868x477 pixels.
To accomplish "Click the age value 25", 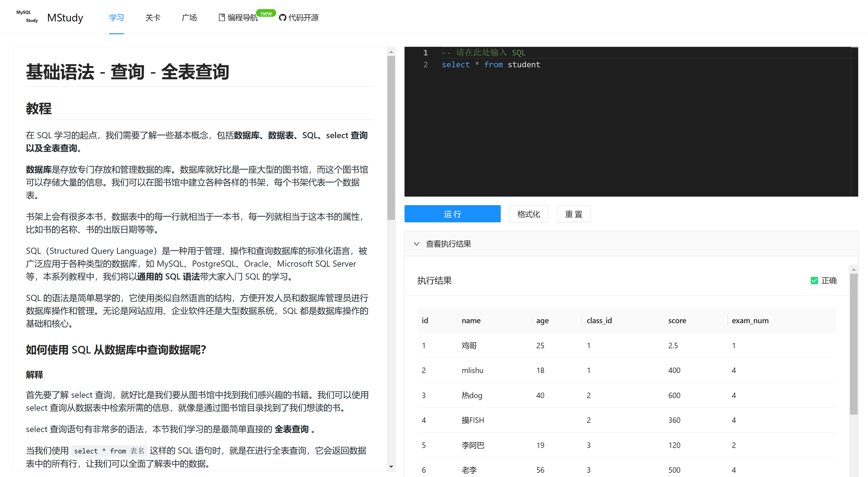I will point(540,346).
